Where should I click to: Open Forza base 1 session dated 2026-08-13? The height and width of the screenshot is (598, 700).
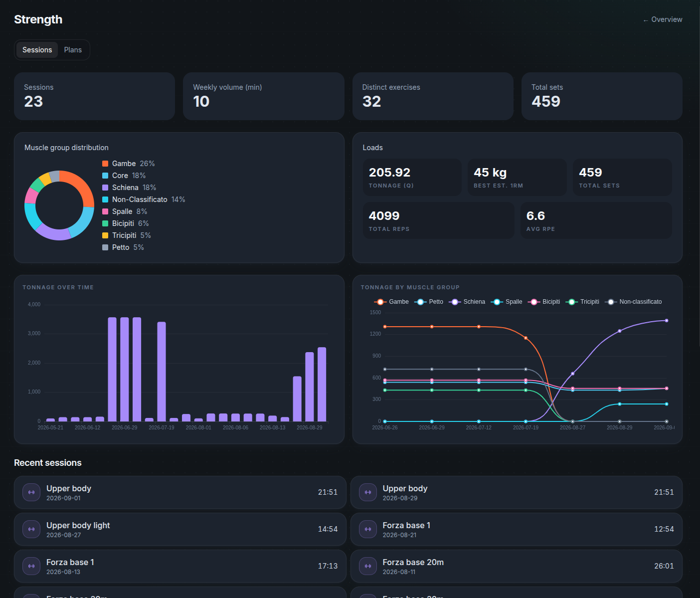(180, 566)
